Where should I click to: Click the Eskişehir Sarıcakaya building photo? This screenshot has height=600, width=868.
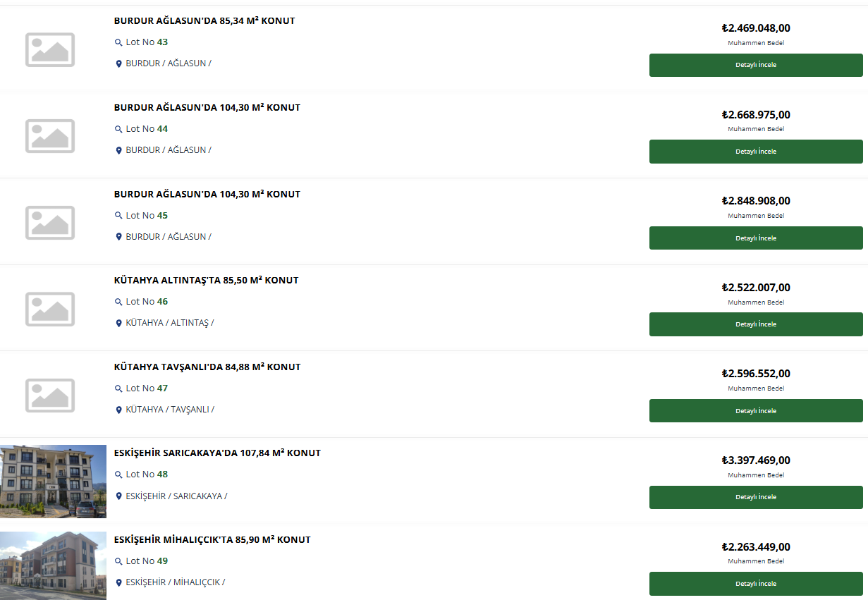pyautogui.click(x=53, y=482)
